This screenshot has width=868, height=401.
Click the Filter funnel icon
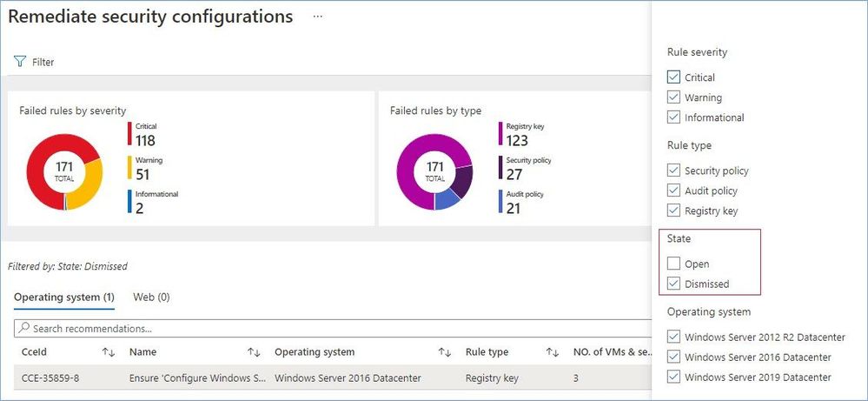[19, 63]
